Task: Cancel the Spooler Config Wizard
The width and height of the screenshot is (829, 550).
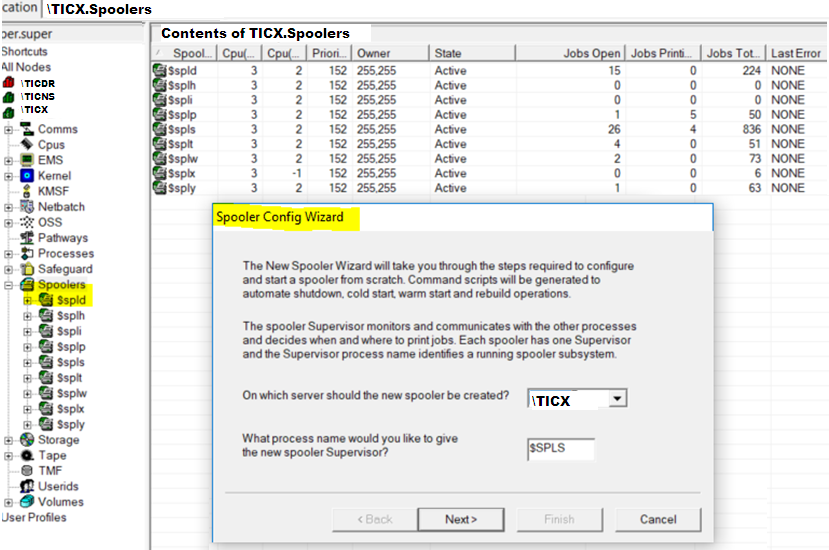Action: click(658, 519)
